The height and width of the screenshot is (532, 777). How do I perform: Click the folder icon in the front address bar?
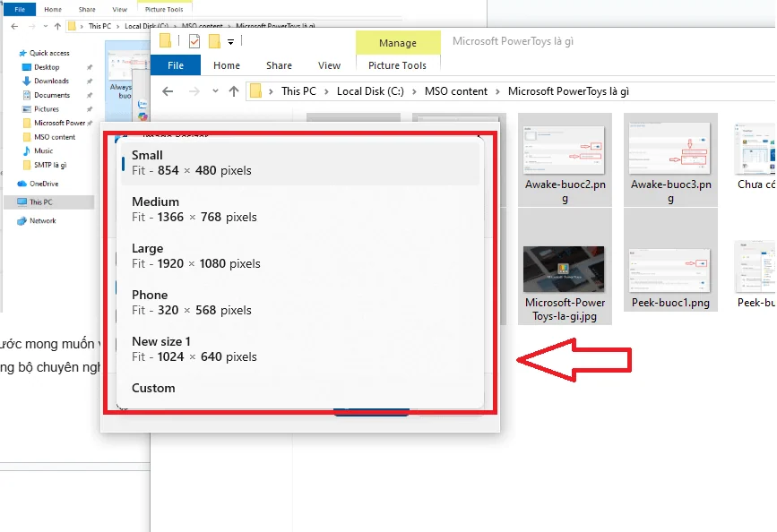(x=255, y=91)
